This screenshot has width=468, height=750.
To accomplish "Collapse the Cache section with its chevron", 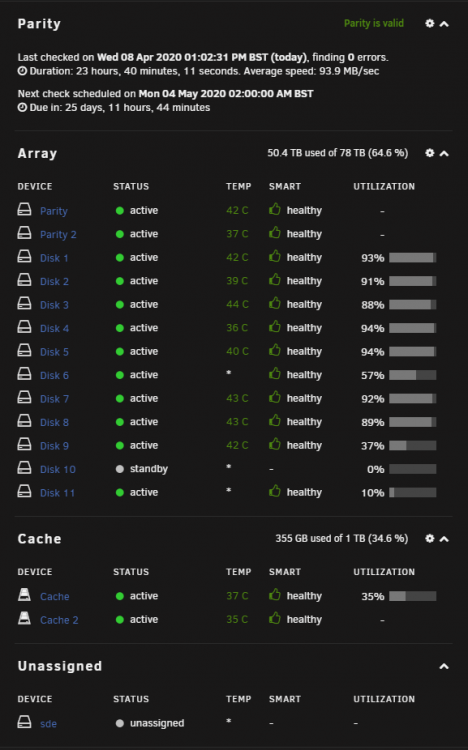I will point(444,539).
